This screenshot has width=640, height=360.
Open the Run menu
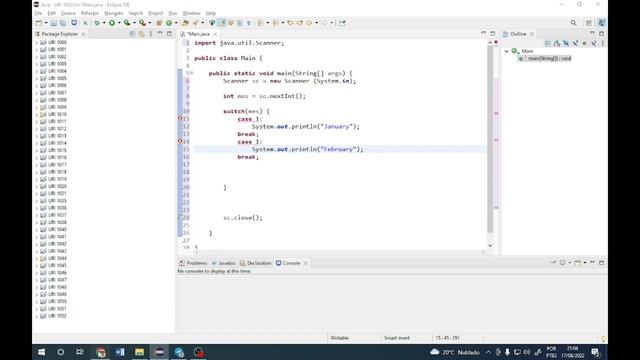(173, 13)
